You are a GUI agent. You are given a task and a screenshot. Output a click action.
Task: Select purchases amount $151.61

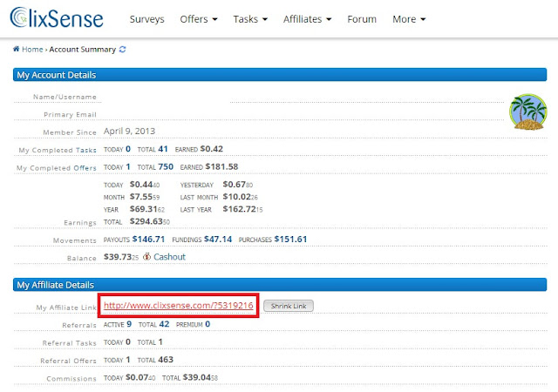tap(290, 240)
